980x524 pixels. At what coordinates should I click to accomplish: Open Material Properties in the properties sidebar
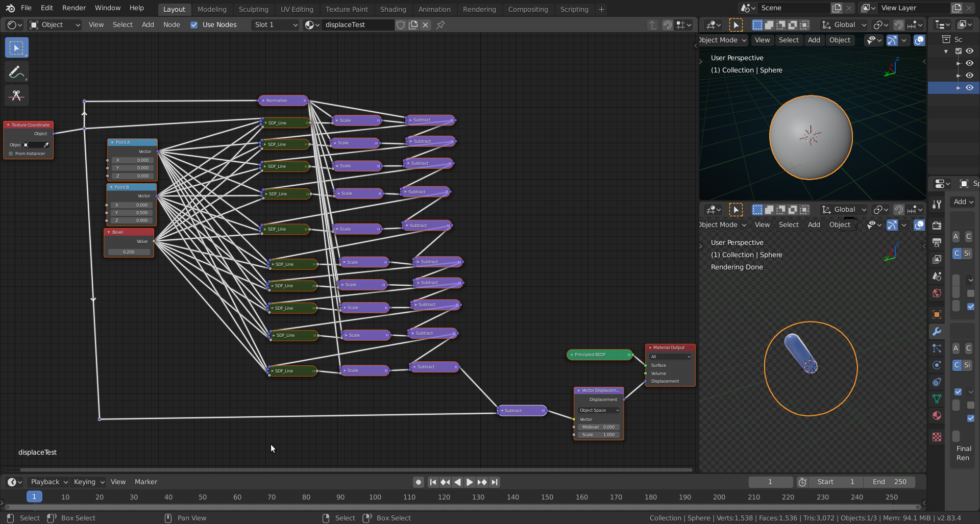tap(937, 416)
